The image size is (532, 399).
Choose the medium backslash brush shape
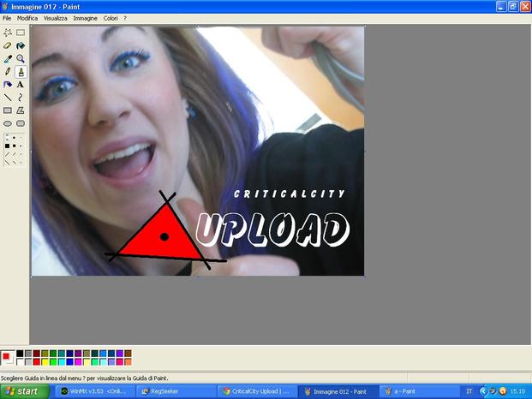[x=14, y=163]
